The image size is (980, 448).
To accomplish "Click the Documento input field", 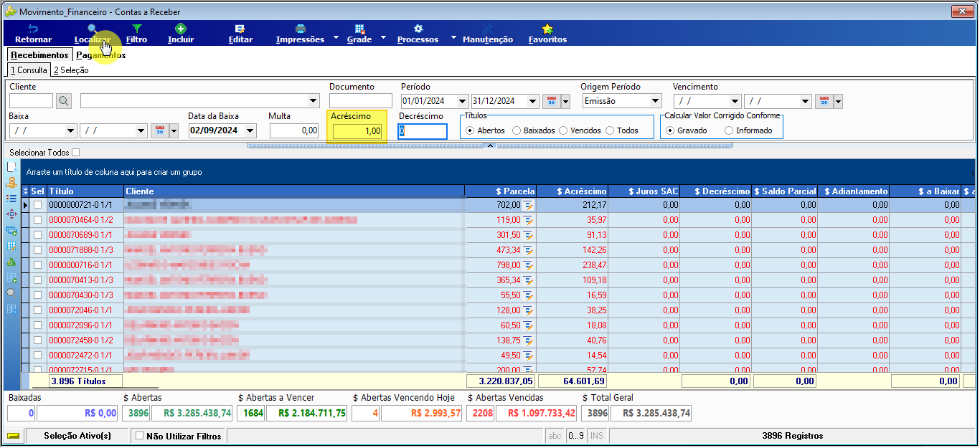I will 361,101.
